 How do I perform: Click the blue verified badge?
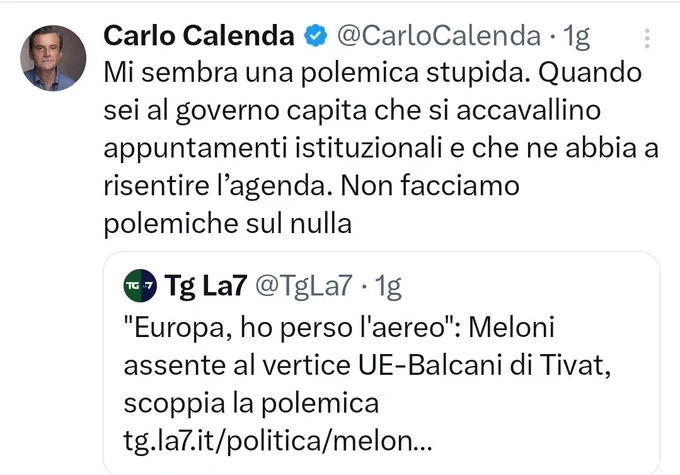pos(315,36)
